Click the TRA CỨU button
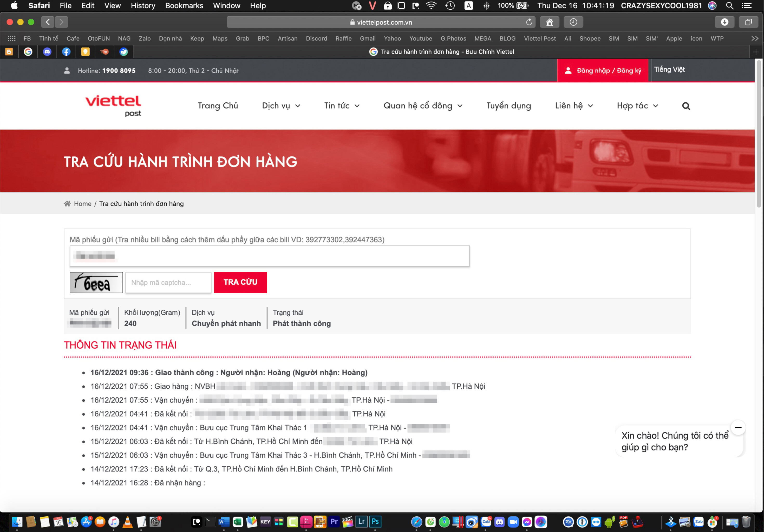 [x=240, y=282]
